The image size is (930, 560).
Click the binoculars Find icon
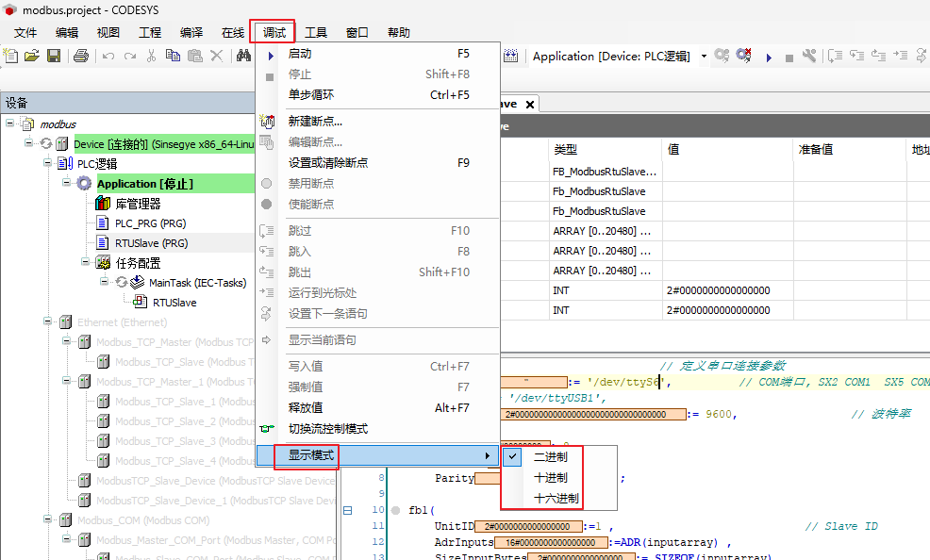242,57
